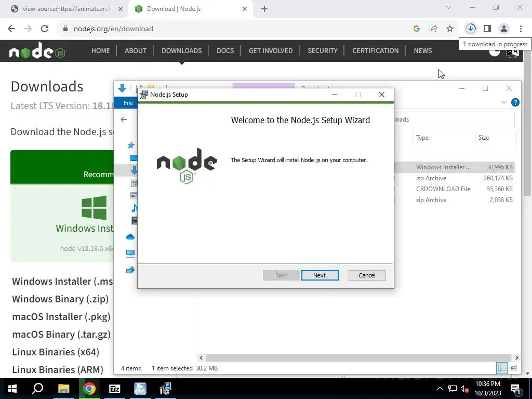Open Explorer help question mark icon
This screenshot has height=399, width=532.
[x=515, y=102]
